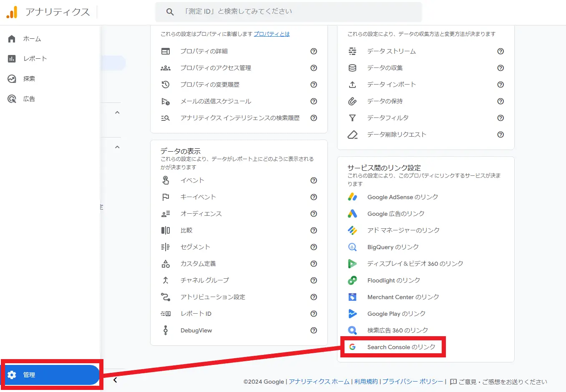
Task: Collapse the second section with its lower up-chevron
Action: tap(117, 147)
